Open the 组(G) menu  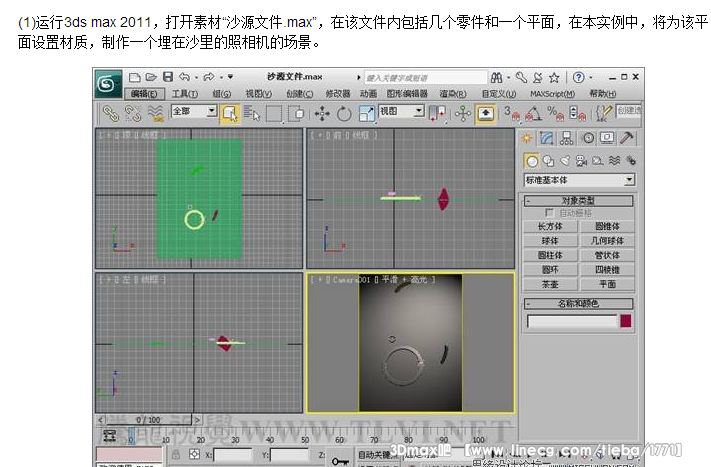(x=222, y=94)
